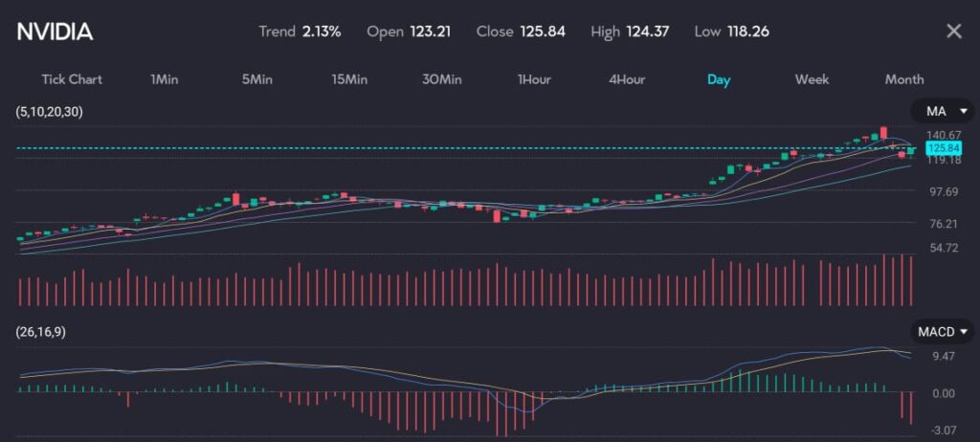Switch to the 1Hour chart
Image resolution: width=980 pixels, height=442 pixels.
(534, 79)
